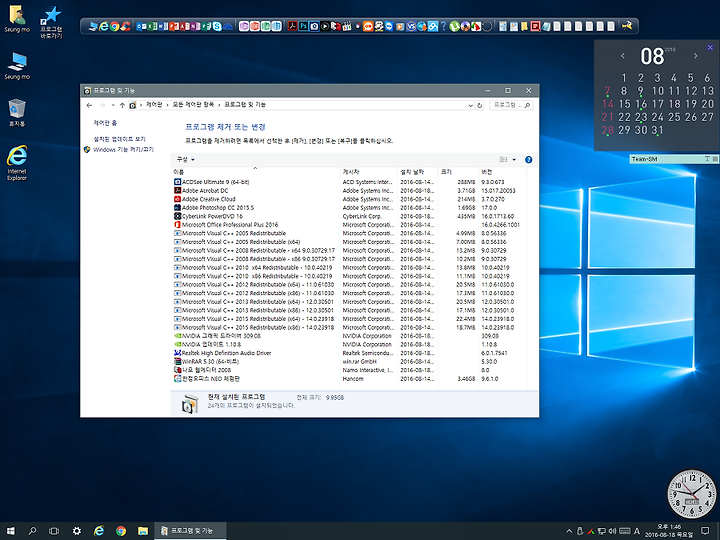Sort list by 버전 column header

pos(502,172)
